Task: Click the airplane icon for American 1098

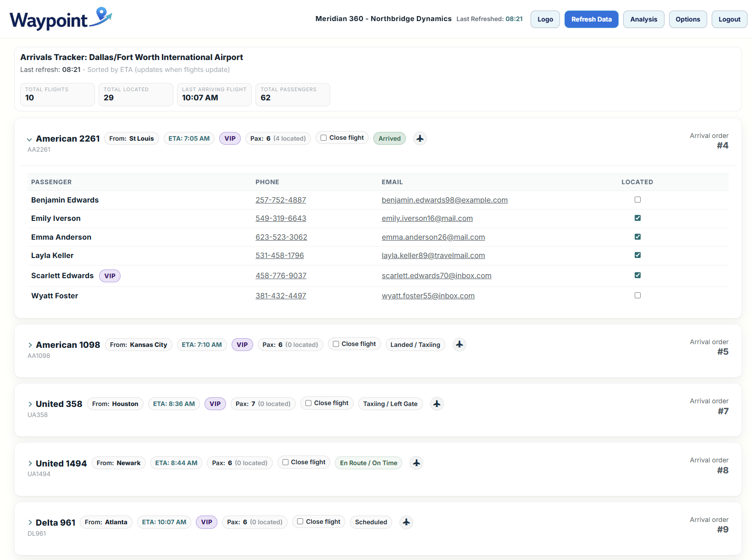Action: pos(459,345)
